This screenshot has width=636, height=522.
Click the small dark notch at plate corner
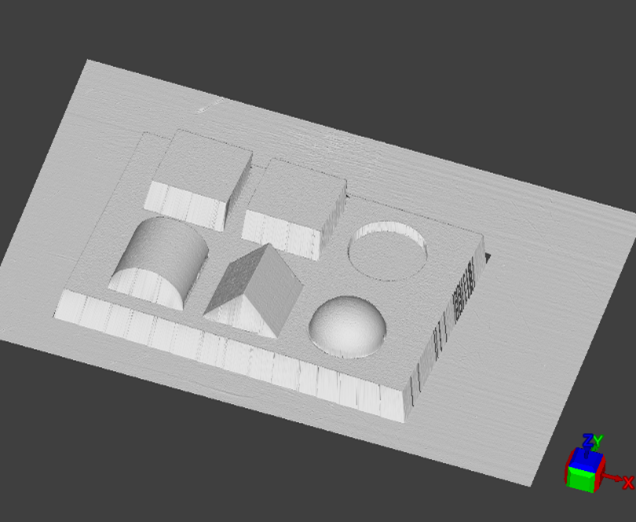pyautogui.click(x=487, y=259)
